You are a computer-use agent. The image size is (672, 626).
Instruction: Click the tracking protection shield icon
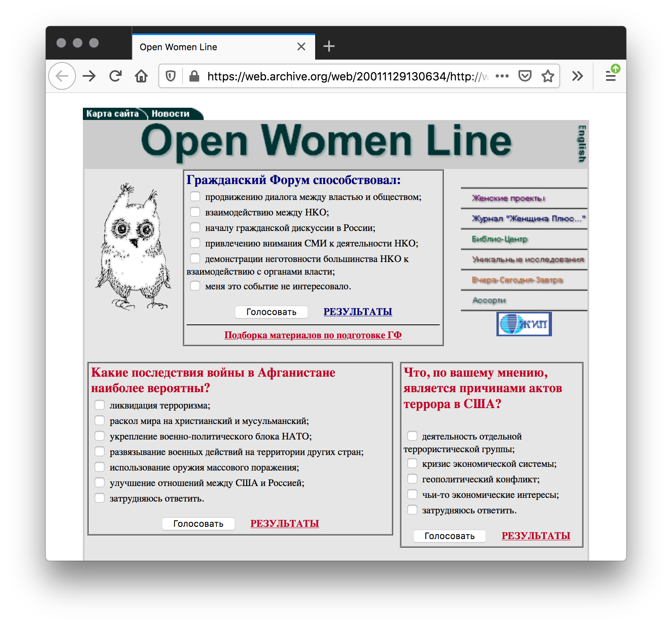[171, 76]
